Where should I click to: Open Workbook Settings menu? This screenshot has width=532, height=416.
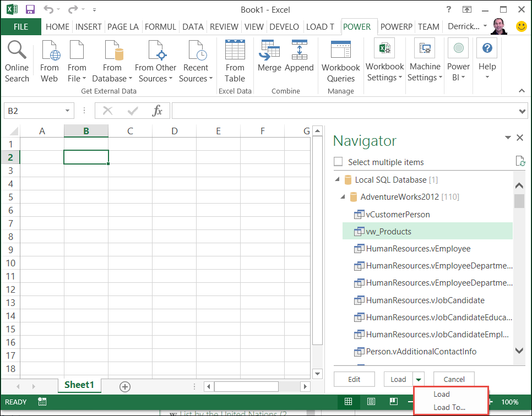385,61
